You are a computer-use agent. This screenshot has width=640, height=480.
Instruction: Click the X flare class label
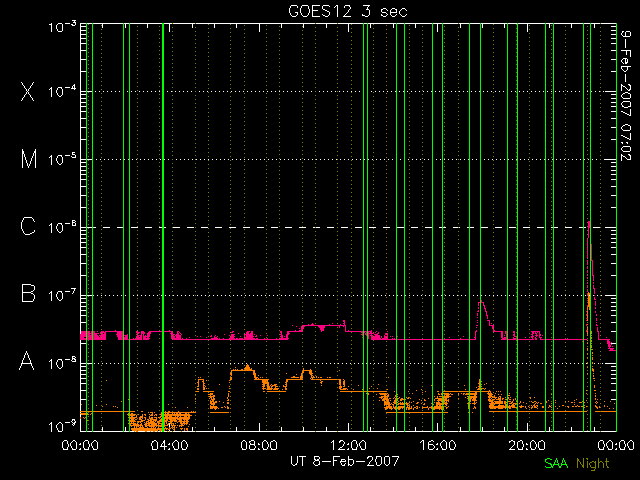pos(28,91)
